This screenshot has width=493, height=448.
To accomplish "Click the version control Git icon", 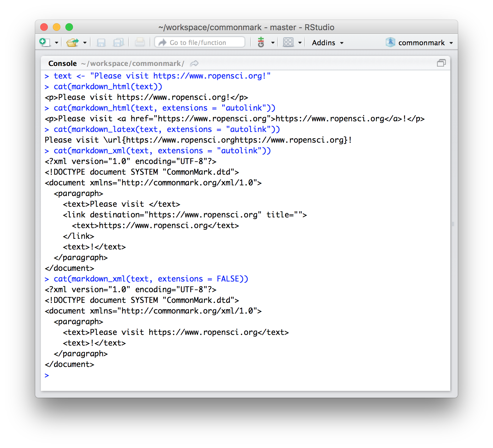I will [261, 42].
